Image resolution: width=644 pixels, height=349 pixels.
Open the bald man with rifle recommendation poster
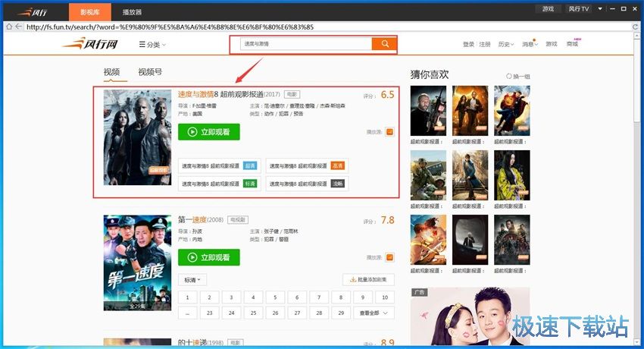[428, 111]
